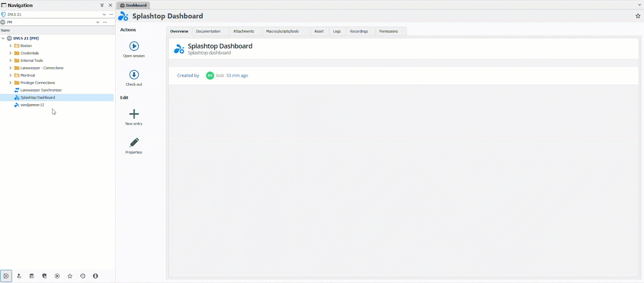Toggle the Navigation panel pin
This screenshot has height=283, width=644.
(102, 6)
